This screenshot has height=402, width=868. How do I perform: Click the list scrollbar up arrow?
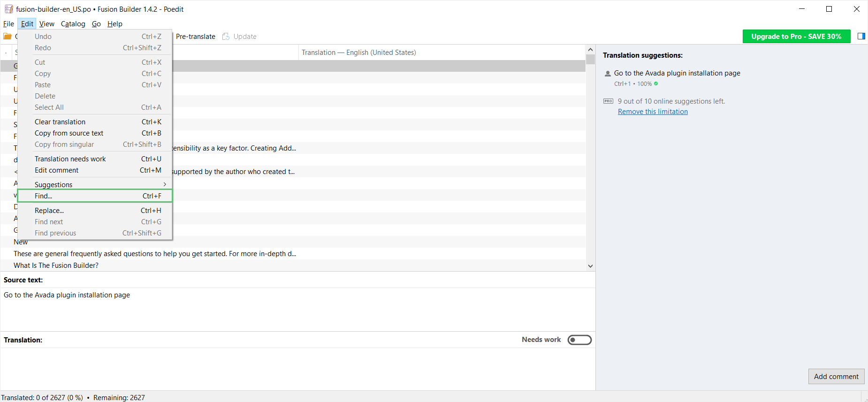[590, 49]
